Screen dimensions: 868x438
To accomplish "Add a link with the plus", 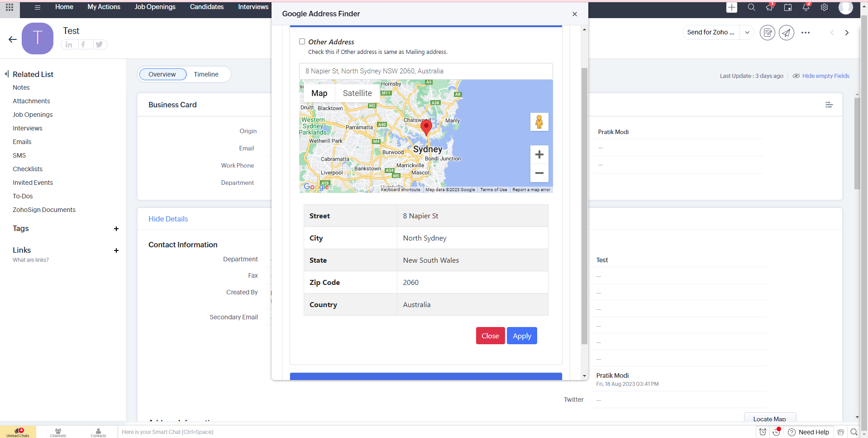I will click(x=116, y=250).
